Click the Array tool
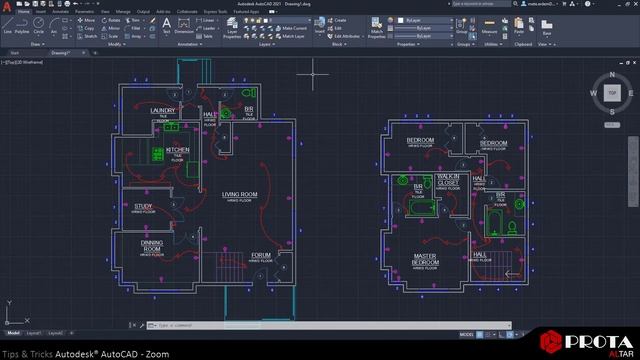The image size is (640, 360). [x=133, y=36]
